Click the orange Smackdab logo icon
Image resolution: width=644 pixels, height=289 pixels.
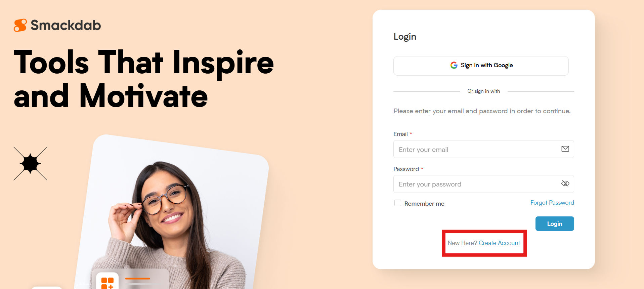point(20,25)
